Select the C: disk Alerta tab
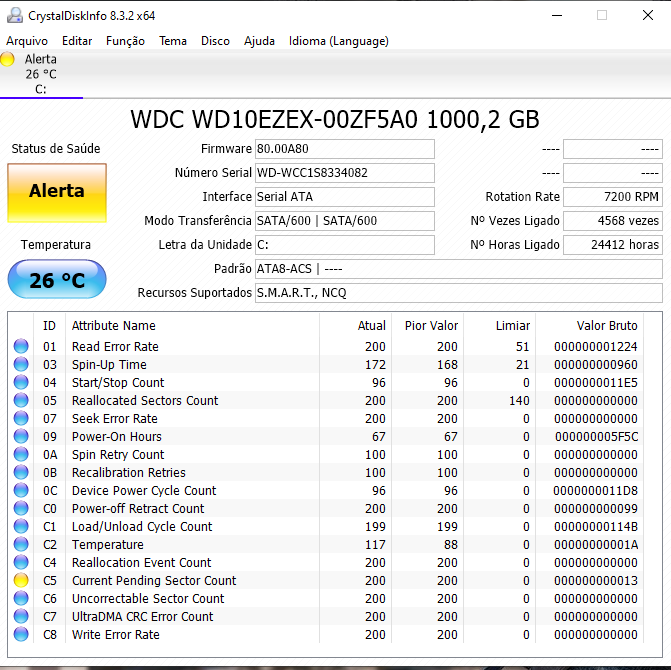Viewport: 671px width, 670px height. pos(41,74)
